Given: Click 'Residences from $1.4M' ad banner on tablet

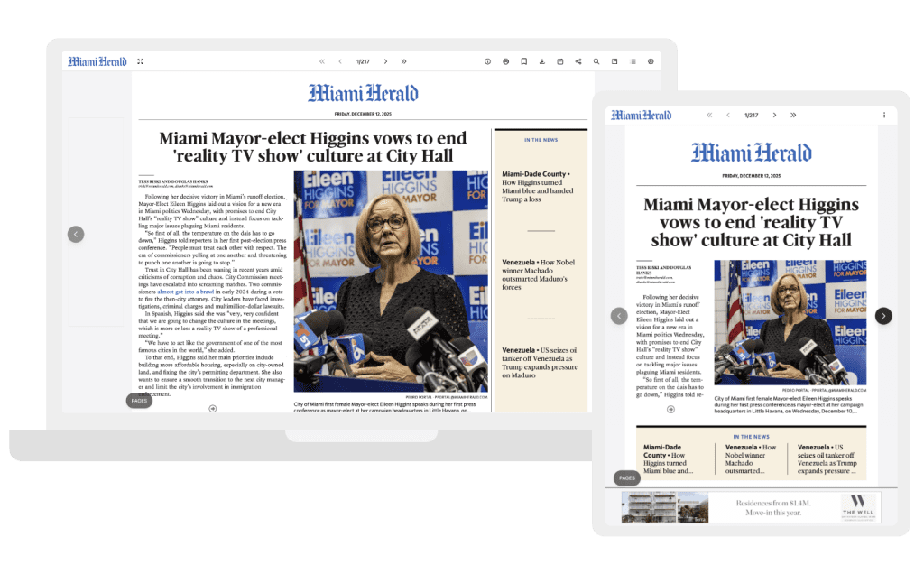Looking at the screenshot, I should (x=752, y=507).
